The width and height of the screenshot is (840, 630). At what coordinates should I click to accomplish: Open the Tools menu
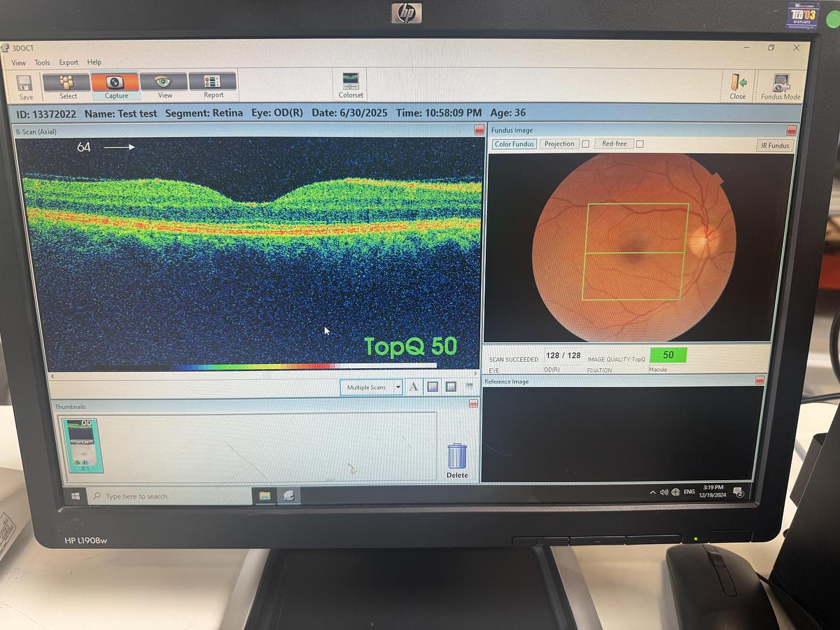point(42,62)
